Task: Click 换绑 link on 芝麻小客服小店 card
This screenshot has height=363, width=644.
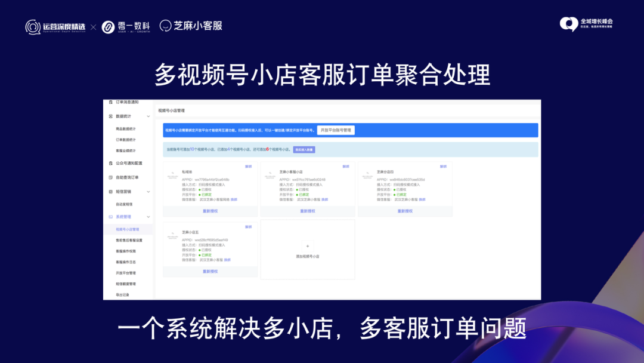Action: 325,199
